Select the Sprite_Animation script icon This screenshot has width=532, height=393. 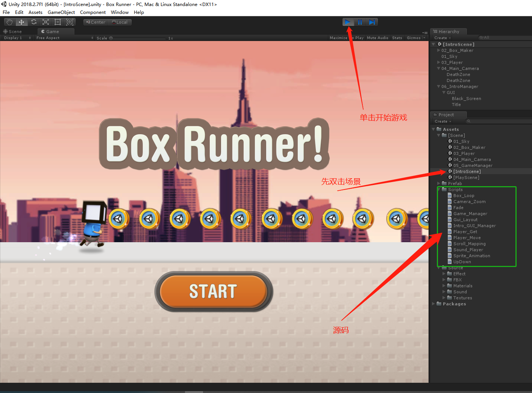(x=450, y=256)
